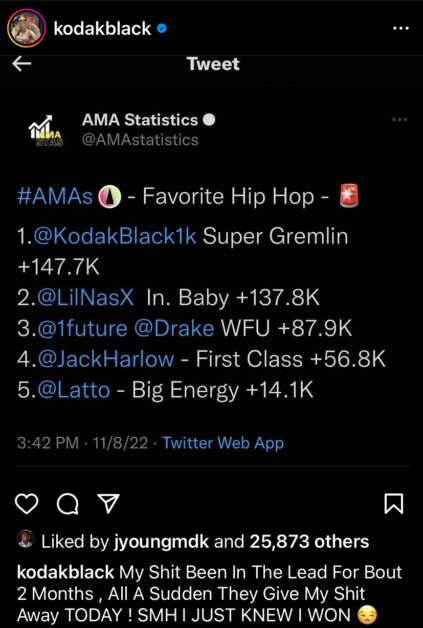View likes list via jyoungmdk name
The width and height of the screenshot is (423, 628).
(159, 542)
